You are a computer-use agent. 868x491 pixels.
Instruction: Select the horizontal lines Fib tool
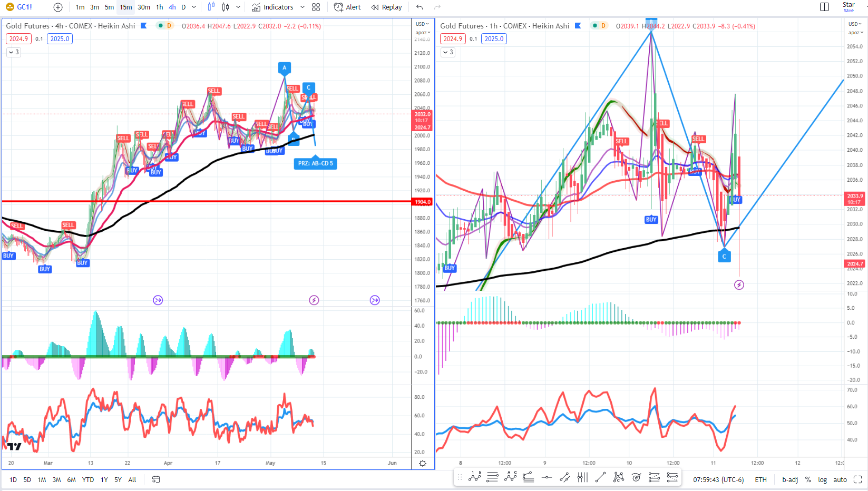[x=493, y=477]
